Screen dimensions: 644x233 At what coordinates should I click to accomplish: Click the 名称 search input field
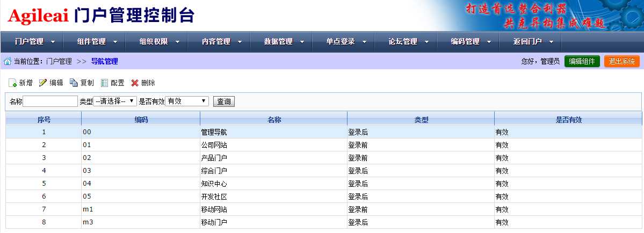(50, 101)
